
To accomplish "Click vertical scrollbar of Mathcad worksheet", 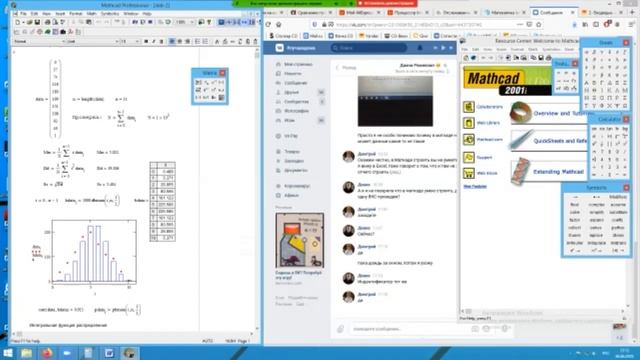I will click(x=257, y=190).
